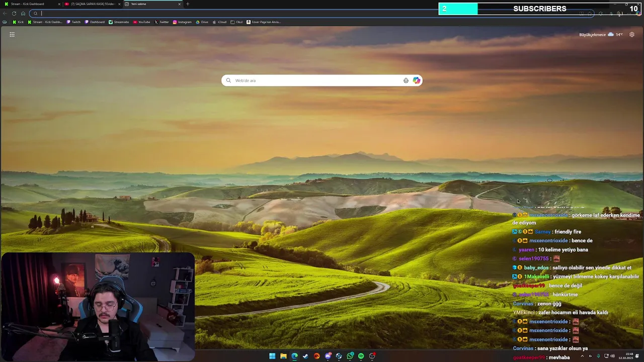
Task: Open the apps grid launcher icon
Action: pos(12,34)
